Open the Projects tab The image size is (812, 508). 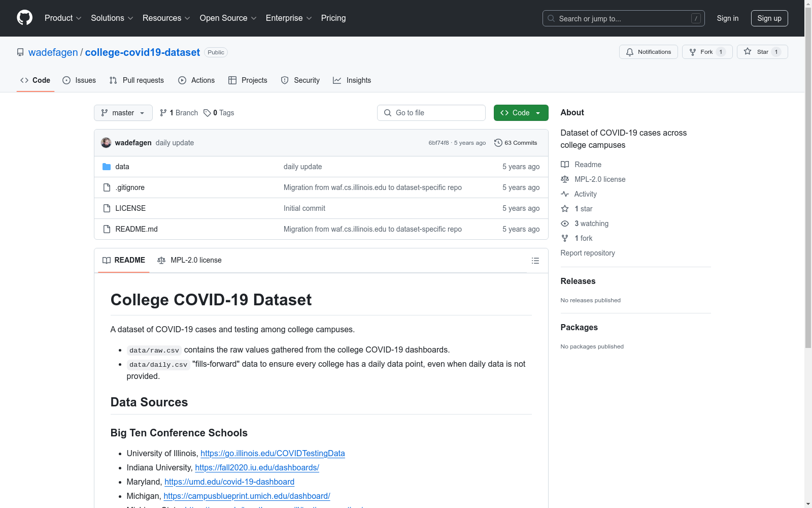tap(248, 80)
